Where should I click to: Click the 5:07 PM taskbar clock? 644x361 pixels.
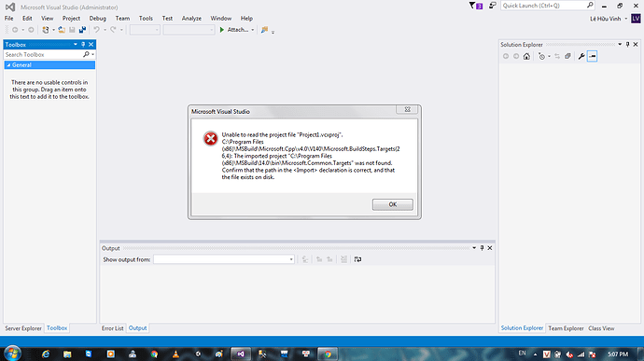point(618,354)
